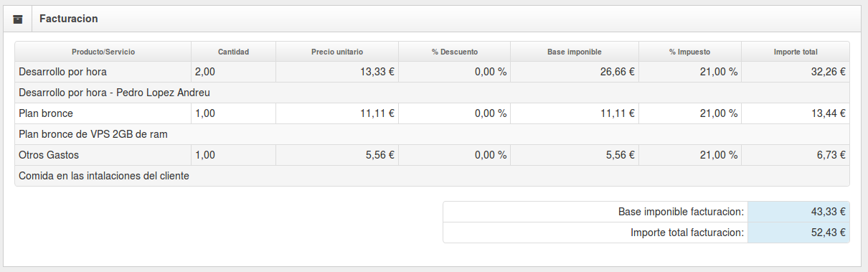
Task: Click the 52,43 € importe total field
Action: coord(798,233)
